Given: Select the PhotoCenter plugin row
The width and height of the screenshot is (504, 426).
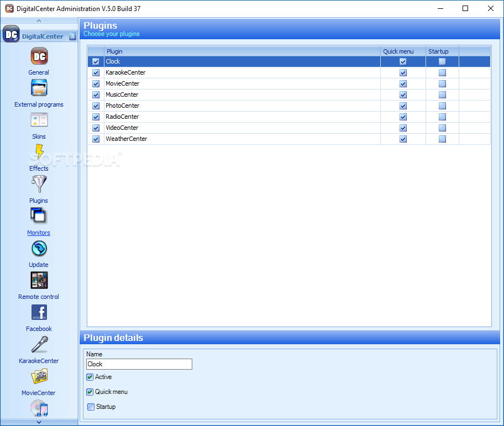Looking at the screenshot, I should click(x=289, y=106).
